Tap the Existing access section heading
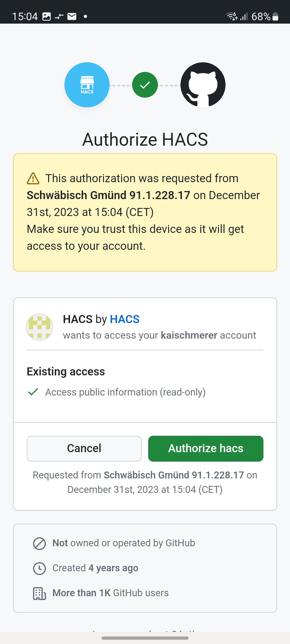The image size is (290, 644). tap(66, 372)
